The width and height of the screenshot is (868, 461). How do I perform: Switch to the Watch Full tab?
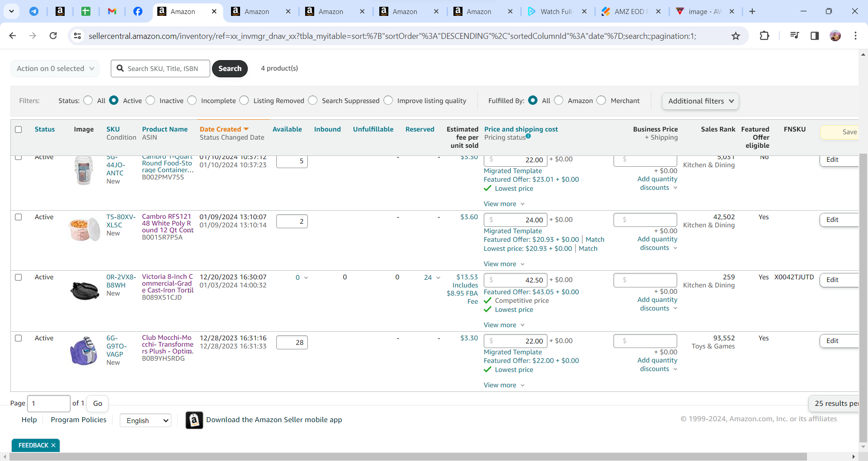(x=557, y=11)
